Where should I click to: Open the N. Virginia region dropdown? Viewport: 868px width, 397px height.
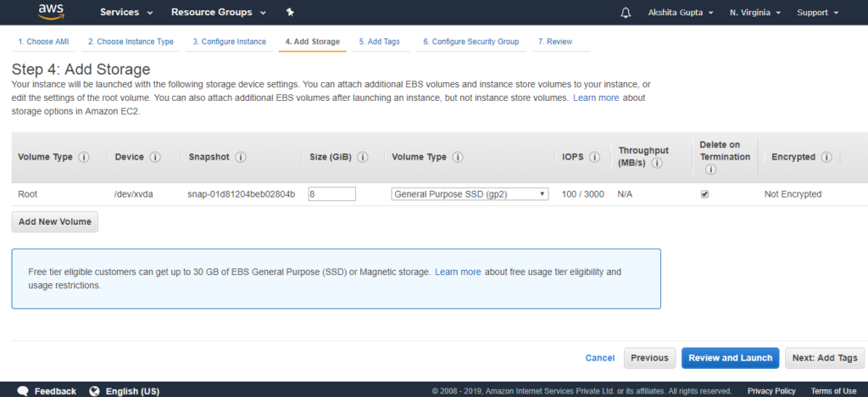pos(755,13)
